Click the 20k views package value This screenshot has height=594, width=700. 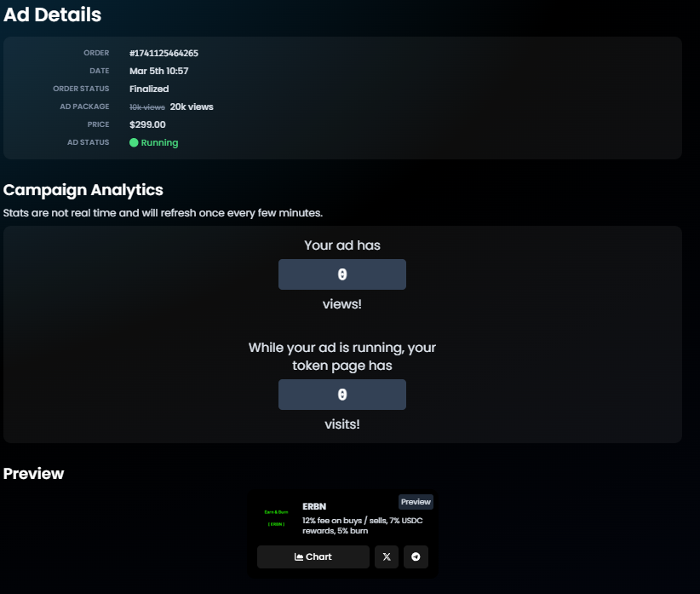[x=192, y=107]
